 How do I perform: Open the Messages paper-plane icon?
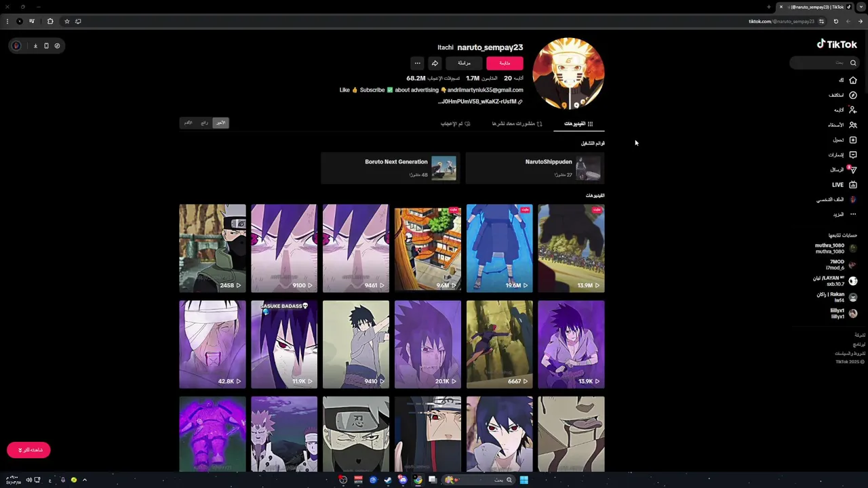(x=853, y=169)
